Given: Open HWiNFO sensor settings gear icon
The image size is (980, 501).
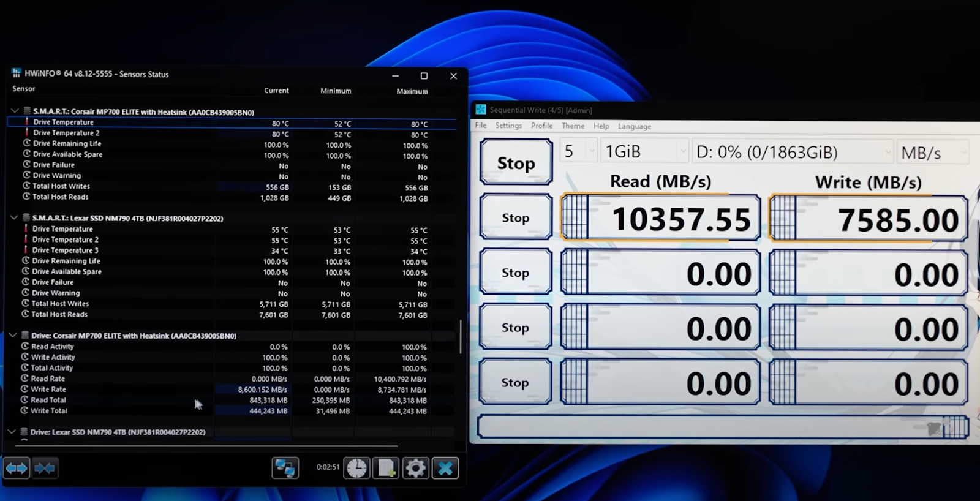Looking at the screenshot, I should [x=415, y=468].
